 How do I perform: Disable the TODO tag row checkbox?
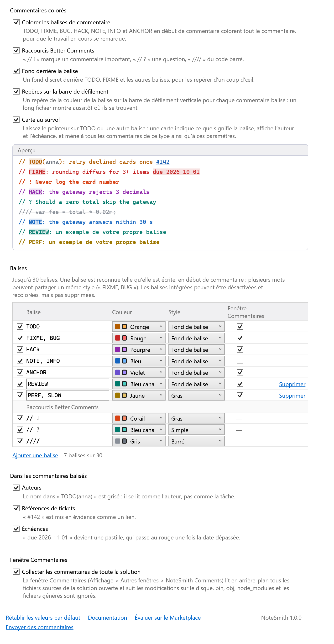[20, 327]
